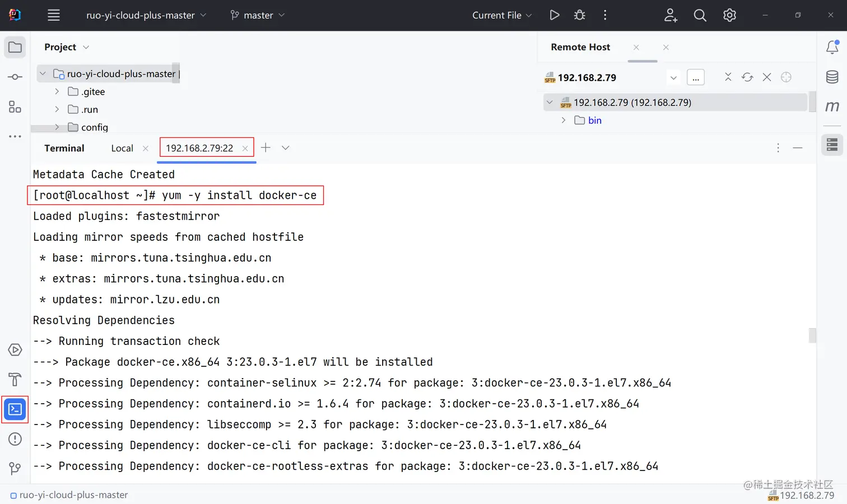
Task: Open the main hamburger menu
Action: 54,15
